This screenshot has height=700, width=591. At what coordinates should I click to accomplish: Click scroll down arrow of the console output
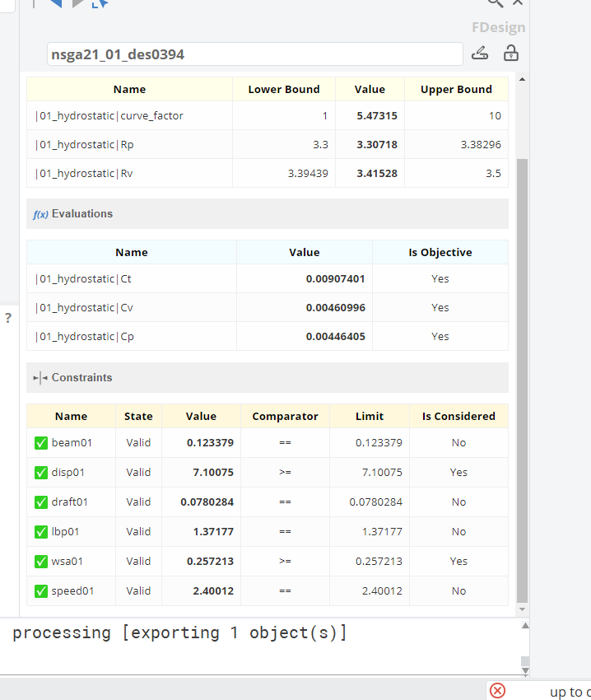(x=525, y=670)
